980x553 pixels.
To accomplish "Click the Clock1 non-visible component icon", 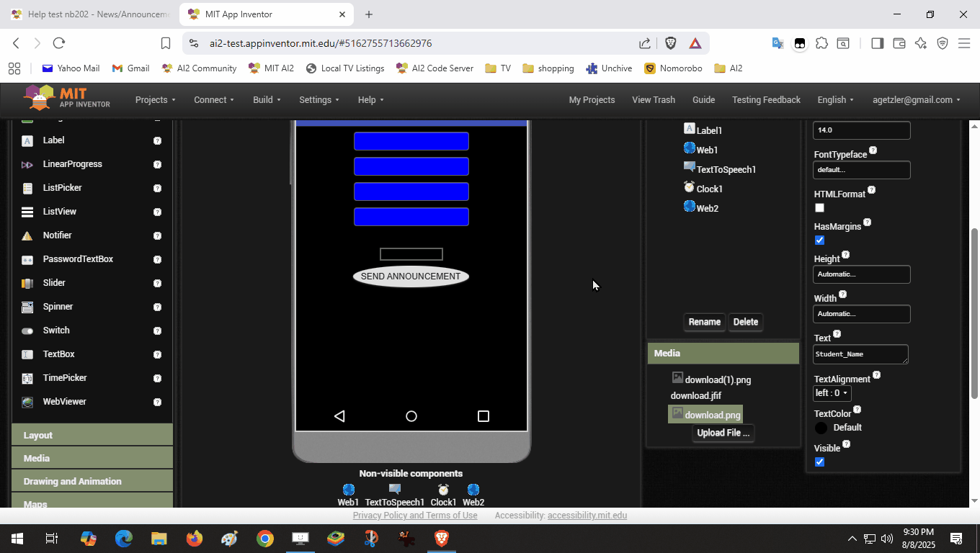I will (x=443, y=490).
